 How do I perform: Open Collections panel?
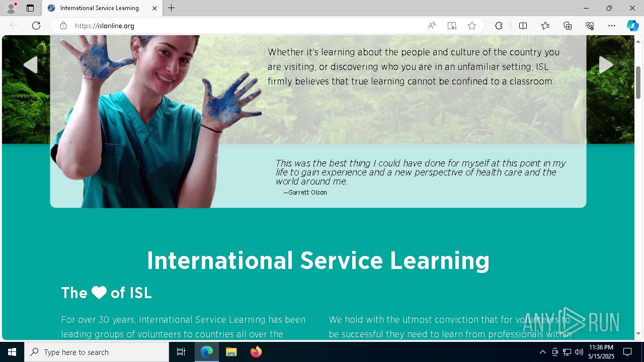(568, 26)
